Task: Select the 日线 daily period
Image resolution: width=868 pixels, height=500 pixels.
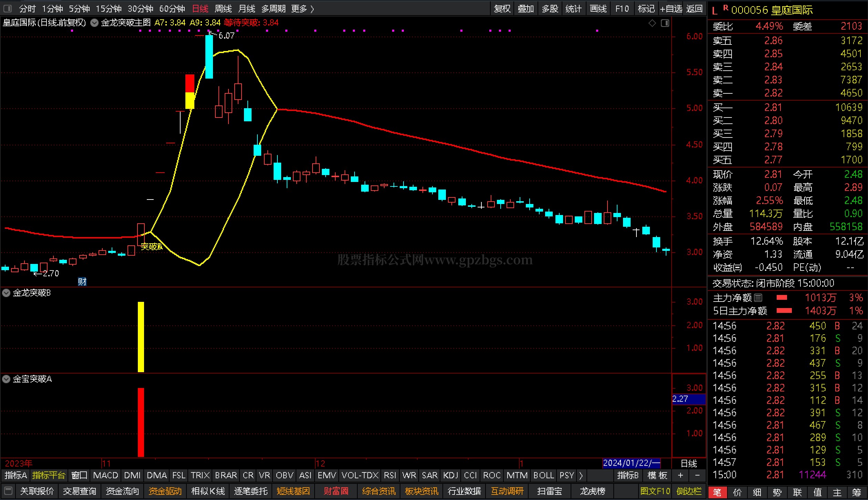Action: (x=200, y=9)
